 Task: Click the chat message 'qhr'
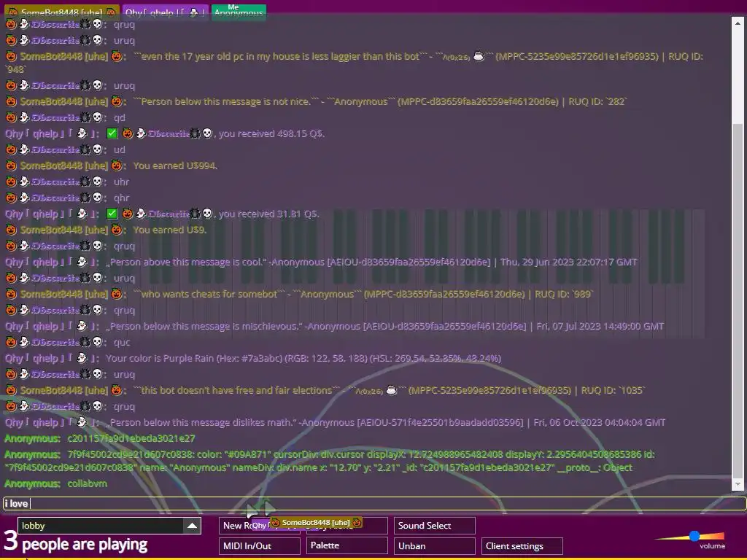pos(121,198)
